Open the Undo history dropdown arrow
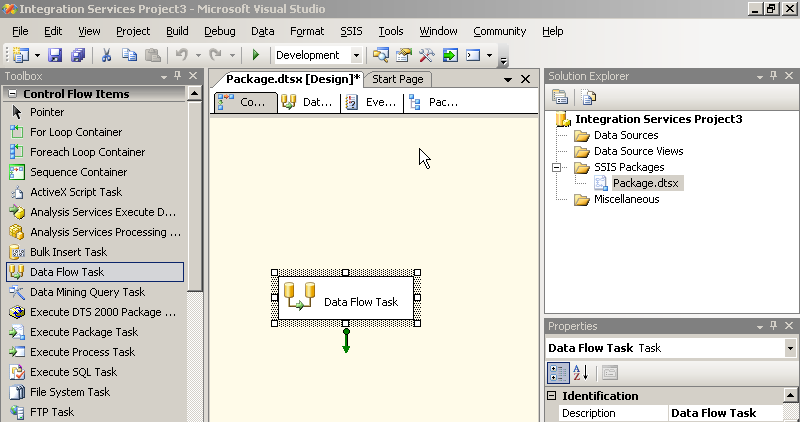 198,55
